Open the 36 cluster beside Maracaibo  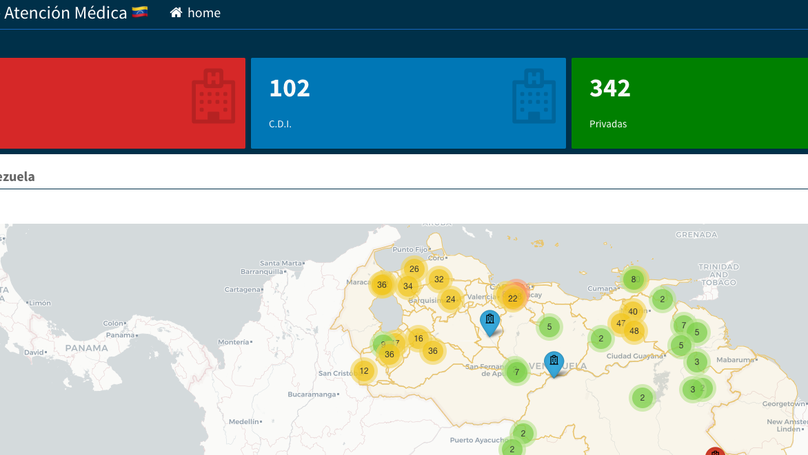coord(382,284)
